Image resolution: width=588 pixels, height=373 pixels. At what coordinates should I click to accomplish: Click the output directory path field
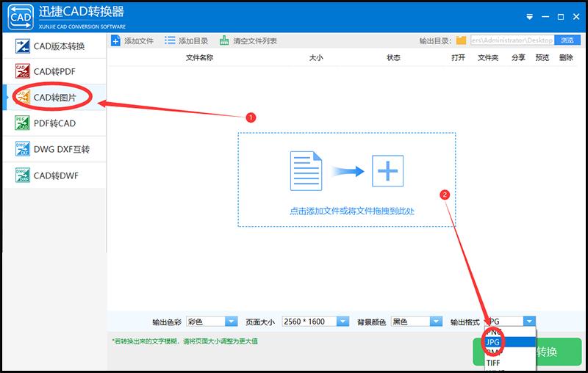click(512, 40)
